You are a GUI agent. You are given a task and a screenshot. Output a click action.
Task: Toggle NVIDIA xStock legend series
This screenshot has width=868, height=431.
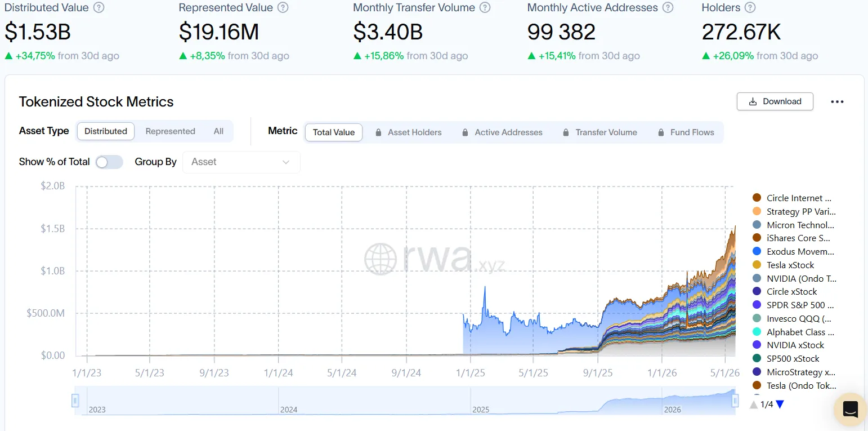(788, 345)
